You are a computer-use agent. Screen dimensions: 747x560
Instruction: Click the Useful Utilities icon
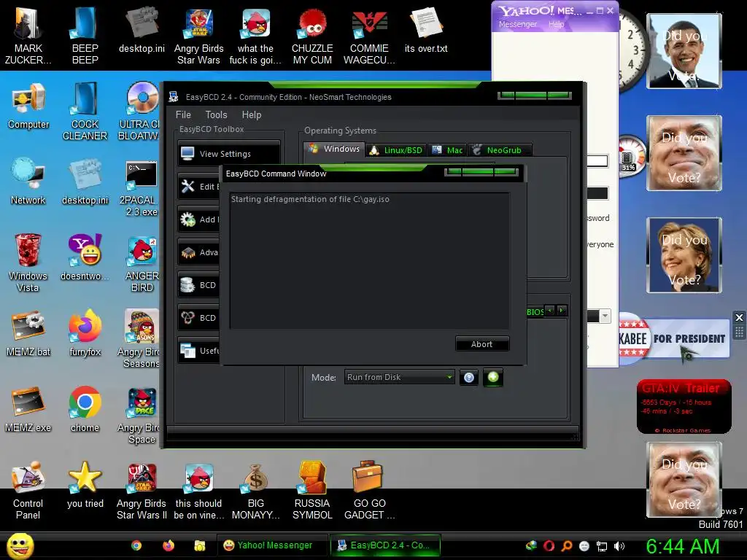[x=187, y=351]
